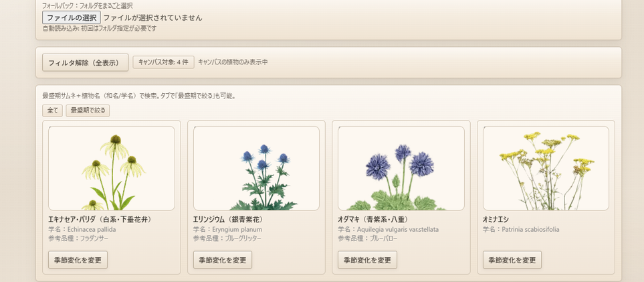Select the title オダマキ（青紫系・八重）
Viewport: 644px width, 282px height.
[x=374, y=220]
